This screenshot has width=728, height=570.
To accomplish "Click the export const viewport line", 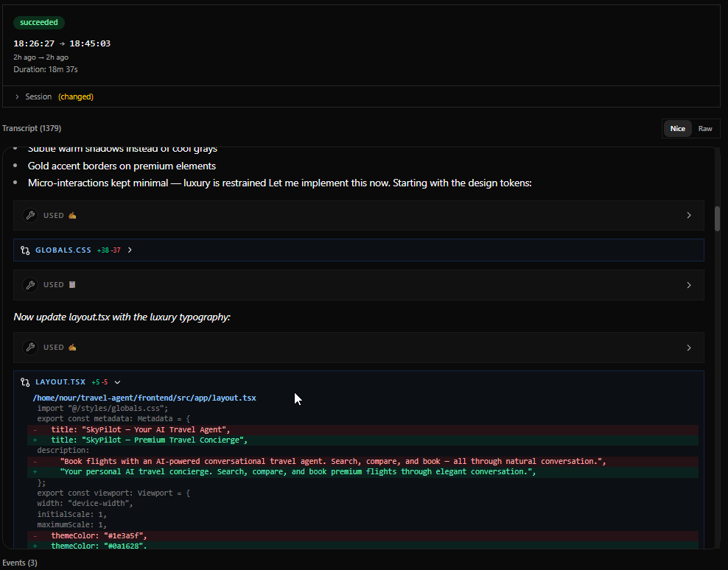I will pos(113,493).
